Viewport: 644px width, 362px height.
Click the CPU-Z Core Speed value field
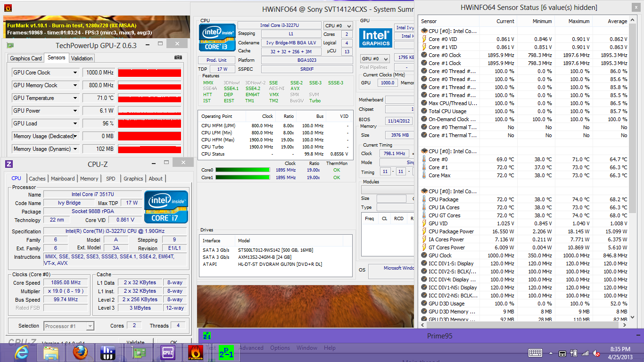pyautogui.click(x=65, y=283)
